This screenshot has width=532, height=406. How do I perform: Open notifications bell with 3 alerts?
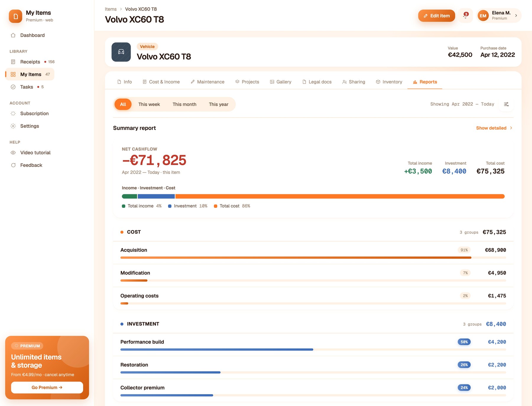[465, 16]
